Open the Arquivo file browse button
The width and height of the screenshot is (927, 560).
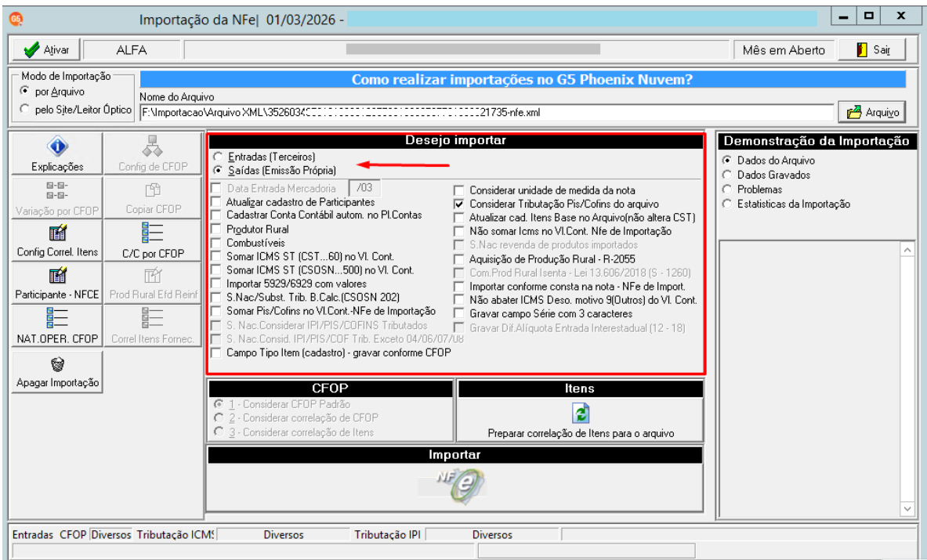[x=872, y=112]
